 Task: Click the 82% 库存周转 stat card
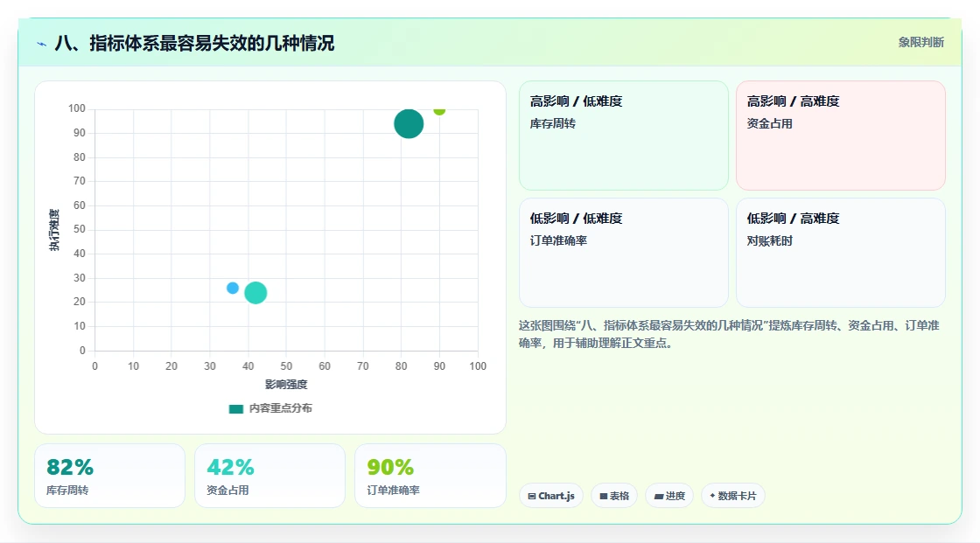[x=110, y=477]
